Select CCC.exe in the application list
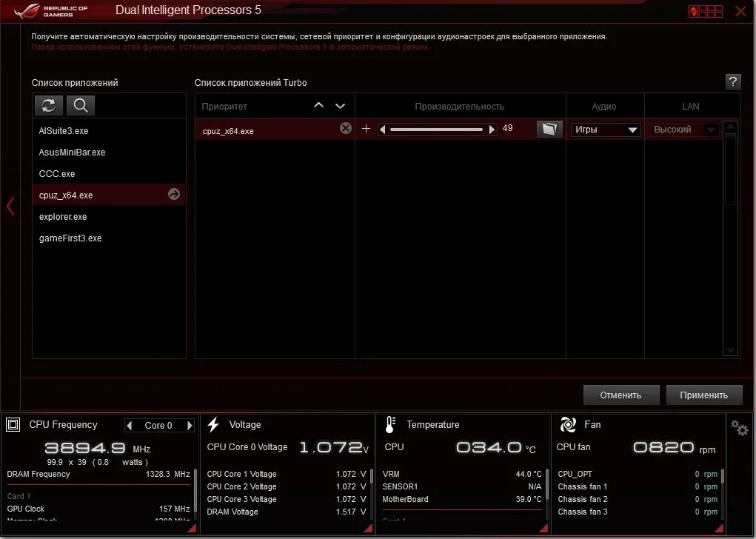Screen dimensions: 756x539 point(109,173)
